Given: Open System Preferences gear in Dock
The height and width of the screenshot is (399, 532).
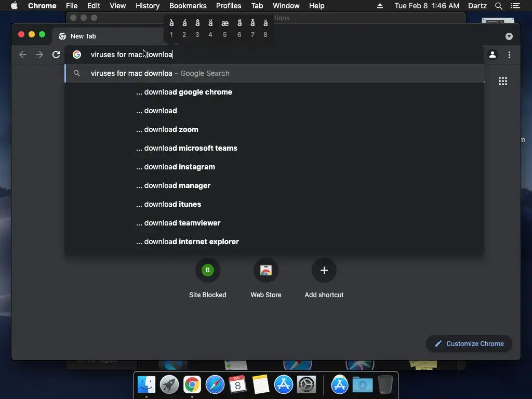Looking at the screenshot, I should point(307,385).
